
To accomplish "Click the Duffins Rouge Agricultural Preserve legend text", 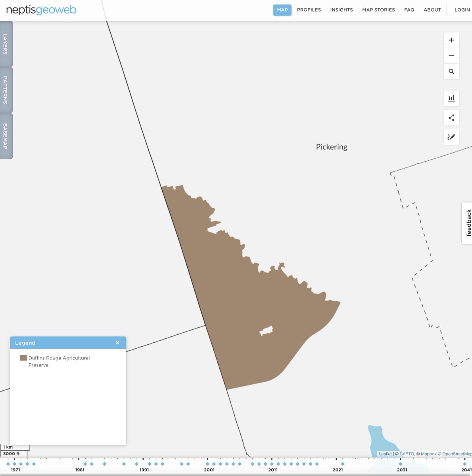I will pyautogui.click(x=59, y=361).
